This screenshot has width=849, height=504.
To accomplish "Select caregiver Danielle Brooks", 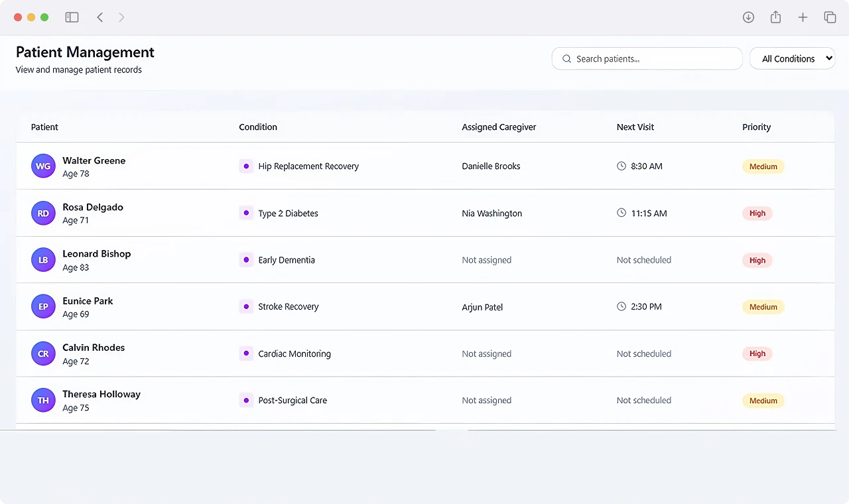I will point(491,166).
